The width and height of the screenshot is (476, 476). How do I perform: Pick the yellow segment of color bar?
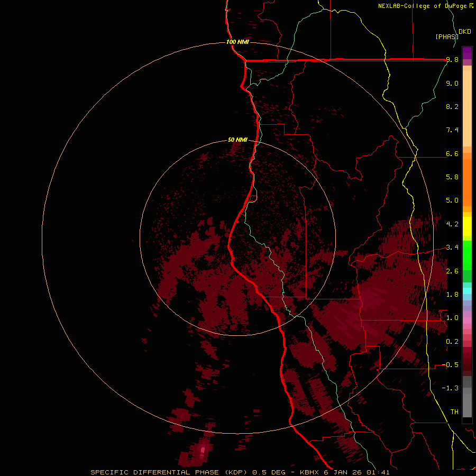click(467, 226)
